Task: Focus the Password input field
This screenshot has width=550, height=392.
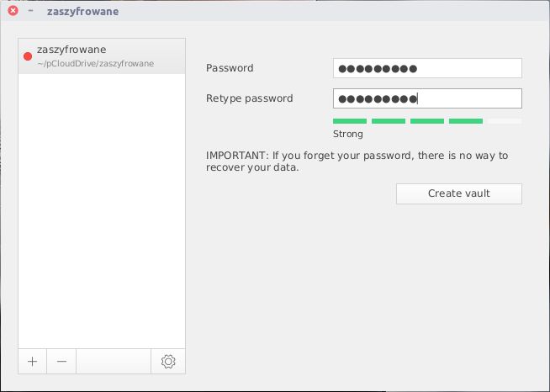Action: 427,68
